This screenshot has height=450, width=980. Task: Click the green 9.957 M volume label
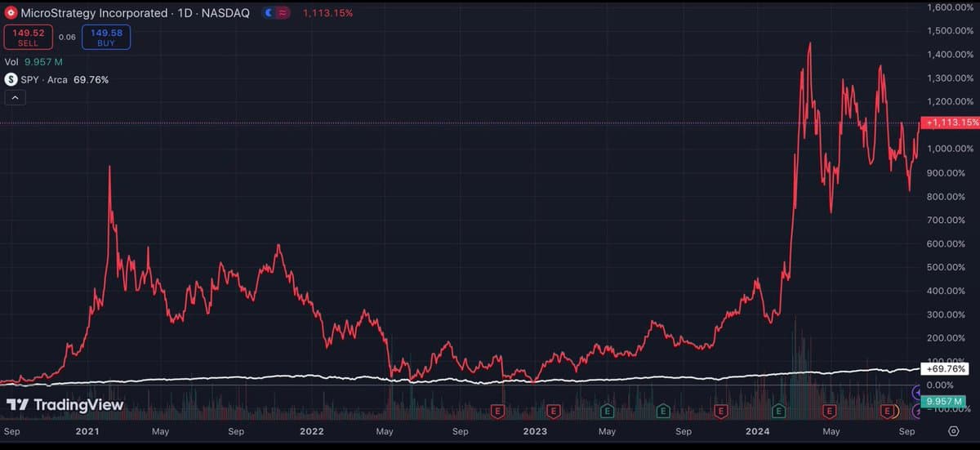point(945,401)
